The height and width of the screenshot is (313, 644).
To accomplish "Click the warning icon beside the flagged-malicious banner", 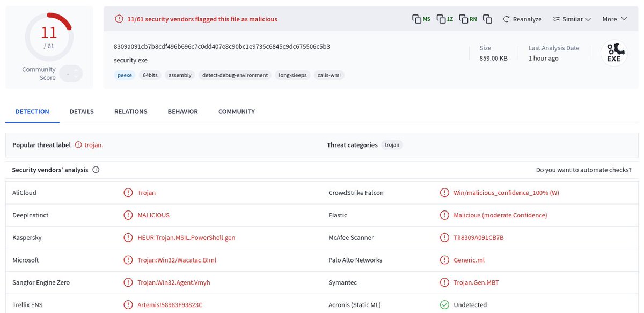I will 119,19.
